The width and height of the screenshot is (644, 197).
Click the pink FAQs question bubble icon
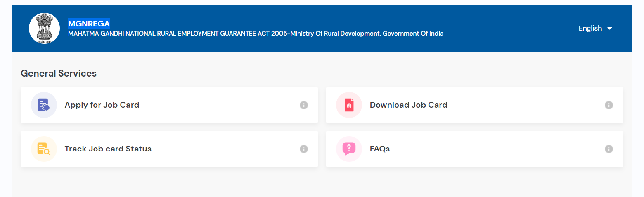coord(349,149)
